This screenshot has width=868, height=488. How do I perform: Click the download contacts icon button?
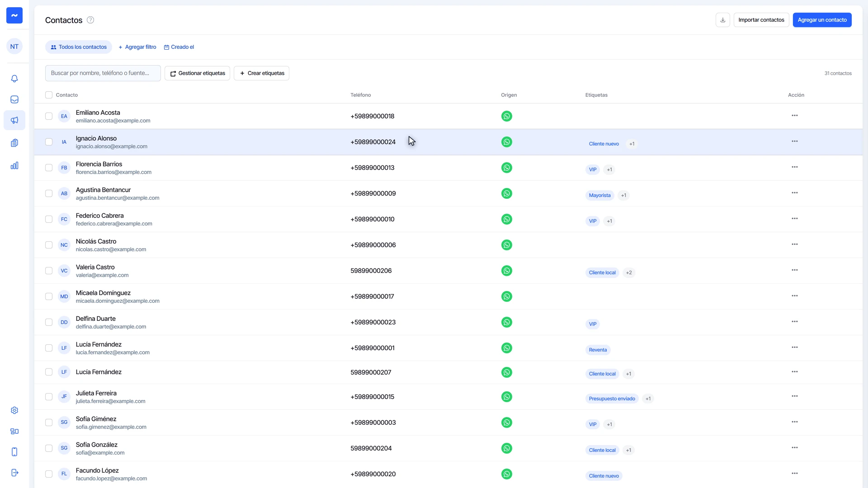723,20
